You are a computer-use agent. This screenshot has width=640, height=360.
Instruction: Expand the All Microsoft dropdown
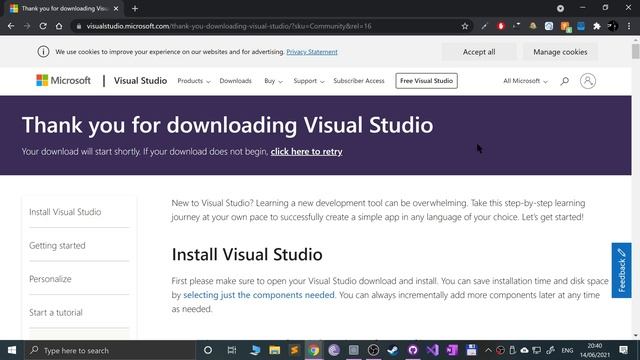(x=525, y=81)
